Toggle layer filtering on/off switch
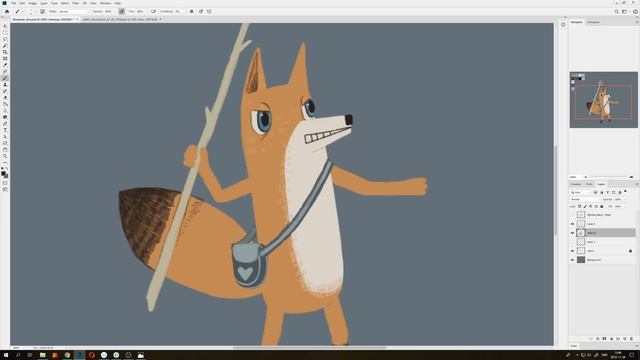Image resolution: width=640 pixels, height=360 pixels. click(x=625, y=191)
